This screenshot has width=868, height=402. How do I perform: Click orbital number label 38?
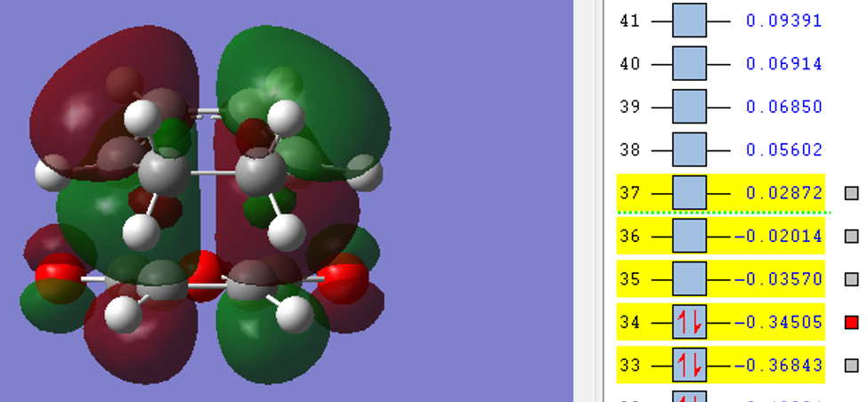[630, 149]
